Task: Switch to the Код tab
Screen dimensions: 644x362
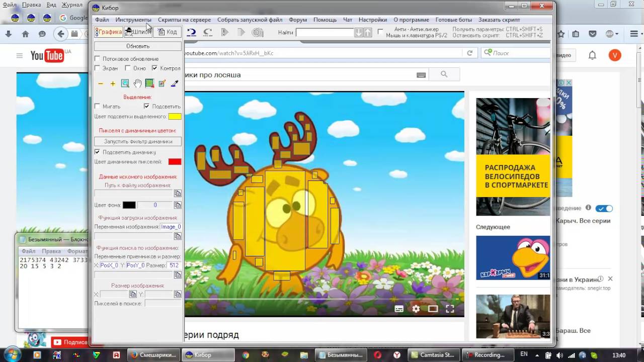Action: click(x=168, y=32)
